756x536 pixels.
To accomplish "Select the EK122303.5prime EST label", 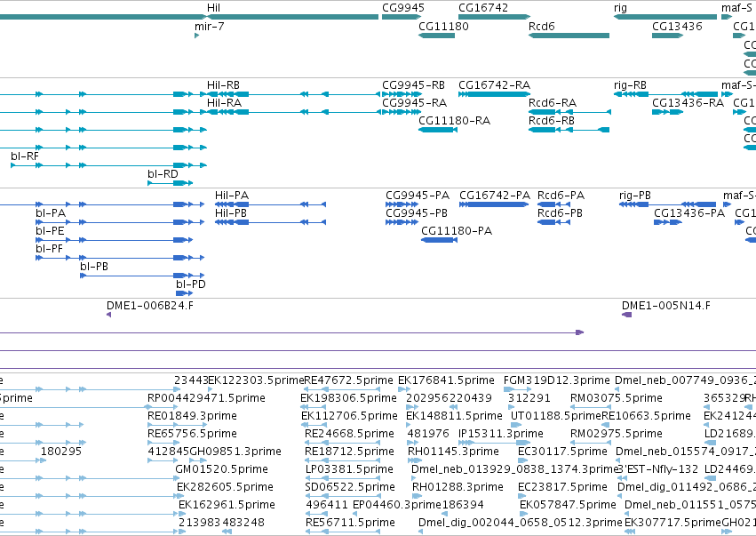I will coord(256,380).
